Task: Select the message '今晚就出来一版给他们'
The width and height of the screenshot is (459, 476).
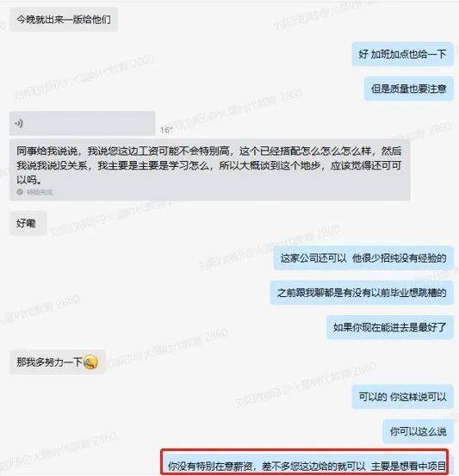Action: (x=64, y=20)
